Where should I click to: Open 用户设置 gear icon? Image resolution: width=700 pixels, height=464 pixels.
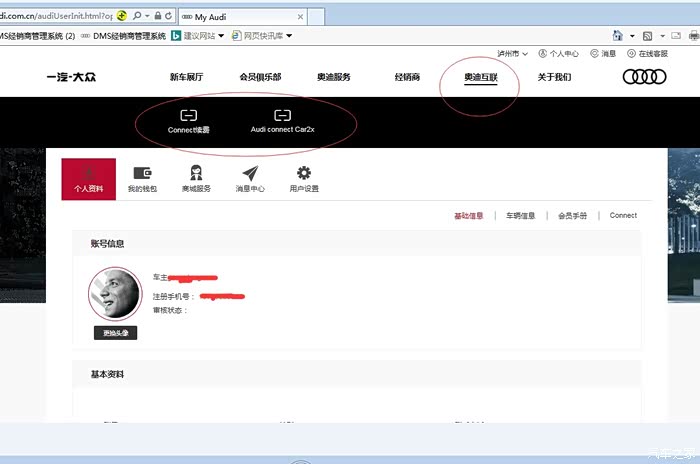coord(304,173)
